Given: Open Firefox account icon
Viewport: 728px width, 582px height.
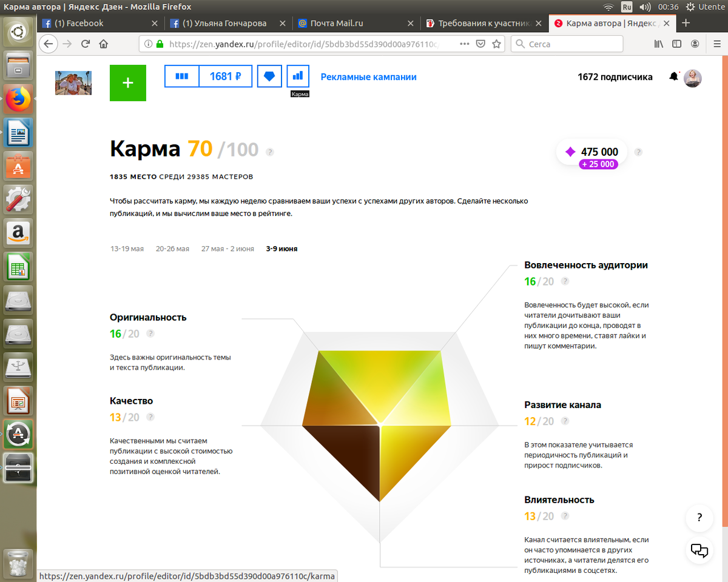Looking at the screenshot, I should [x=695, y=44].
